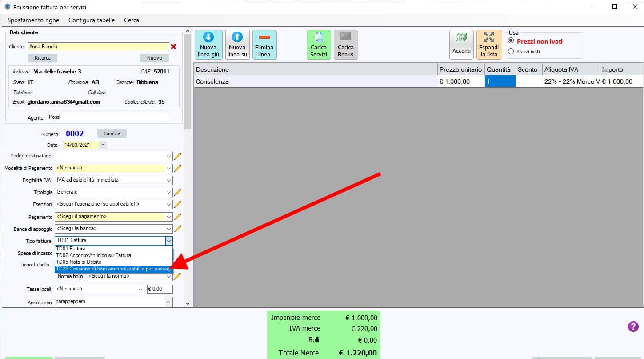This screenshot has height=359, width=644.
Task: Click the application icon in the title bar
Action: [7, 7]
